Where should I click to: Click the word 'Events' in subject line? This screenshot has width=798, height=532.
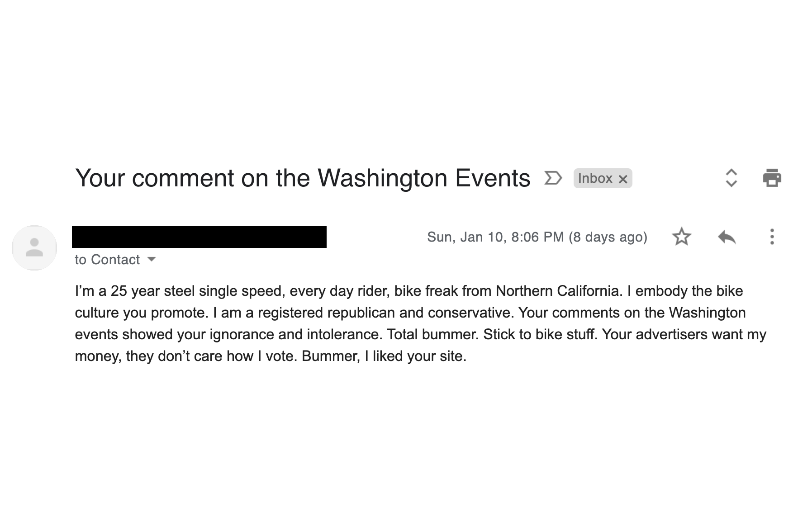[493, 178]
